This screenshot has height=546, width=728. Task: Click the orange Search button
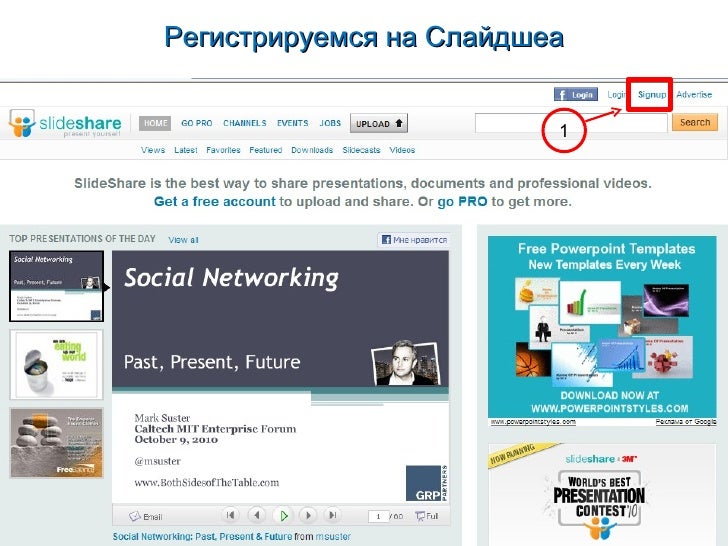coord(695,123)
